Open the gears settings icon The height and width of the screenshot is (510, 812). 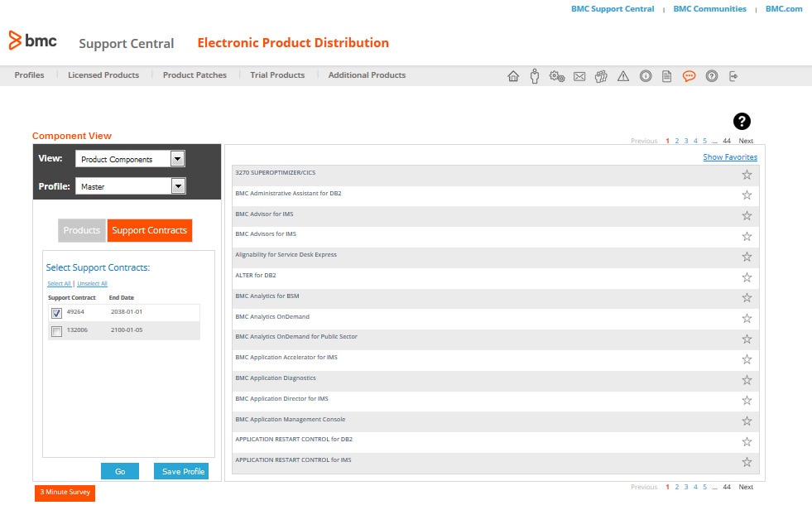click(x=557, y=76)
